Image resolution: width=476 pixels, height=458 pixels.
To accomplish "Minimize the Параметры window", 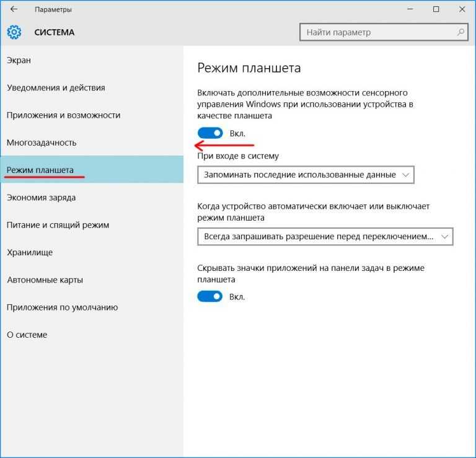I will coord(410,9).
